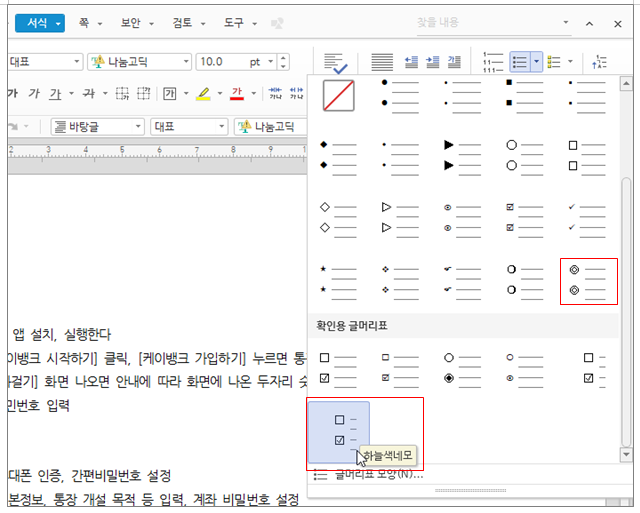640x513 pixels.
Task: Open paragraph shape icon with blue checkmark
Action: pos(336,63)
